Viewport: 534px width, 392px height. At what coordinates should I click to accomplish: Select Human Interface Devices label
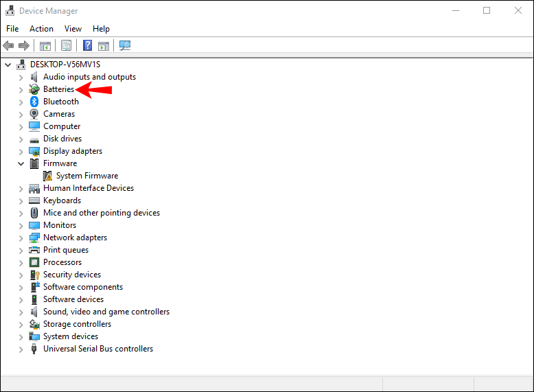(x=89, y=188)
